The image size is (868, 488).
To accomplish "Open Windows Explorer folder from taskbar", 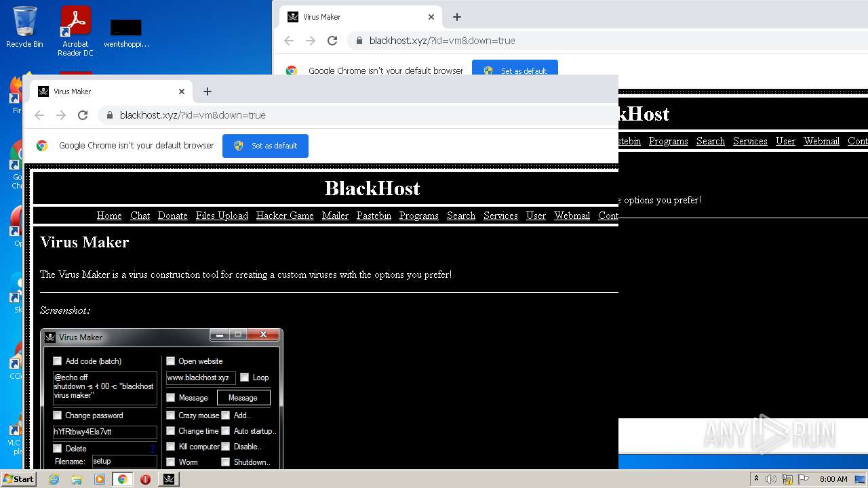I will click(77, 479).
